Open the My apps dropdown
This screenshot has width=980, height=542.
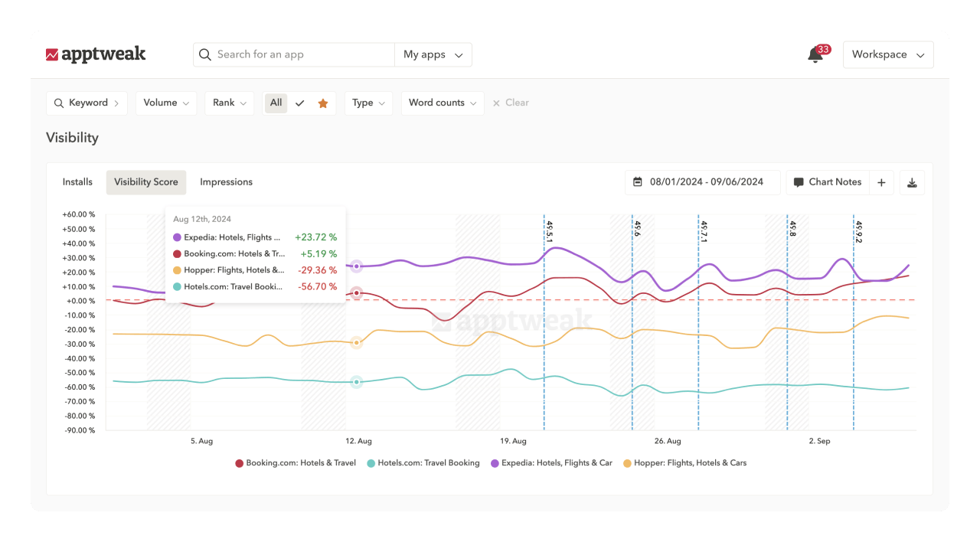point(434,54)
